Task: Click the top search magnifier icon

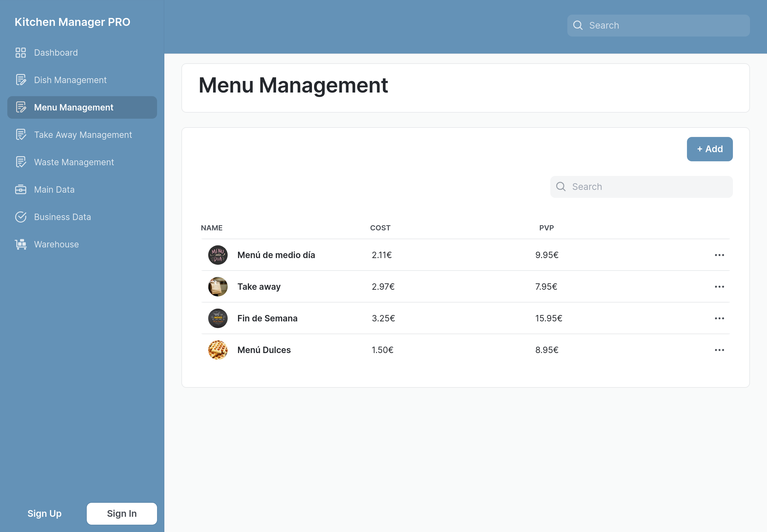Action: click(578, 26)
